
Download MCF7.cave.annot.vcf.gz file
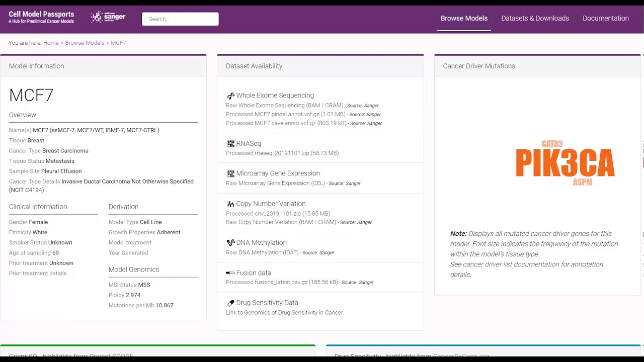tap(286, 123)
